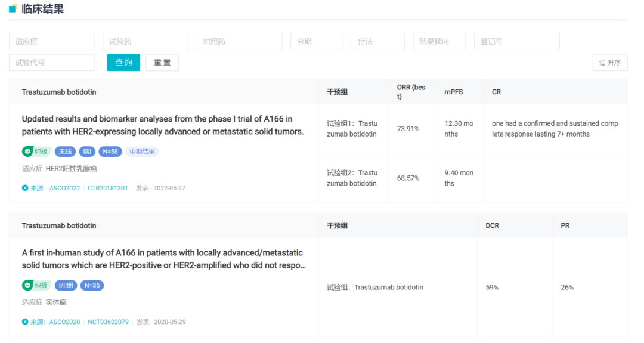The height and width of the screenshot is (343, 644).
Task: Open the CTR20181301 registration link
Action: tap(107, 188)
